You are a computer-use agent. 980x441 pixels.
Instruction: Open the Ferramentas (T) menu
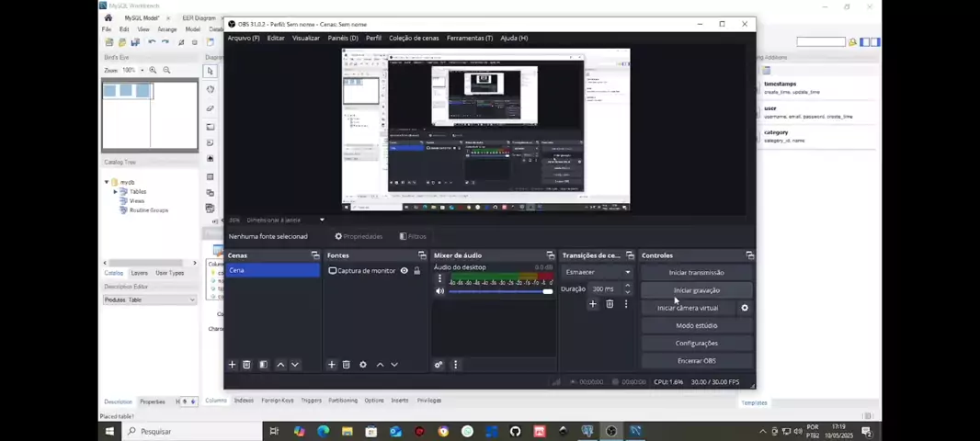click(x=470, y=39)
